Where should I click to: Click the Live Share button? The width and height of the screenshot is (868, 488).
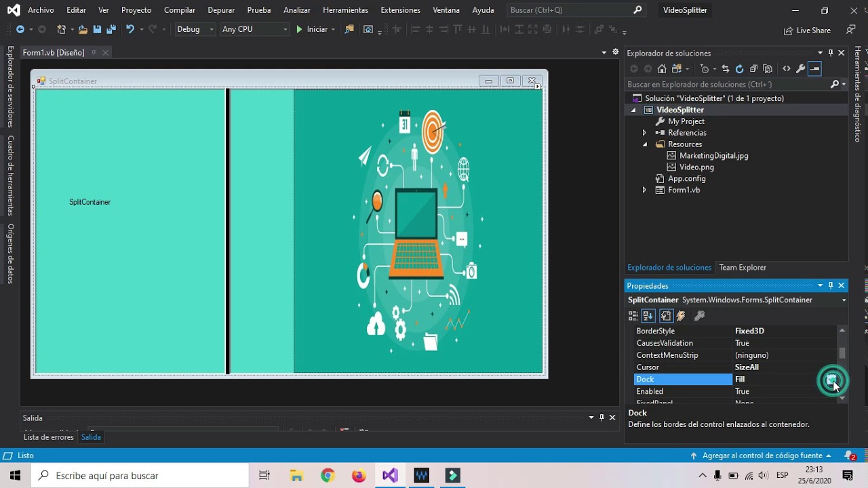pos(807,30)
